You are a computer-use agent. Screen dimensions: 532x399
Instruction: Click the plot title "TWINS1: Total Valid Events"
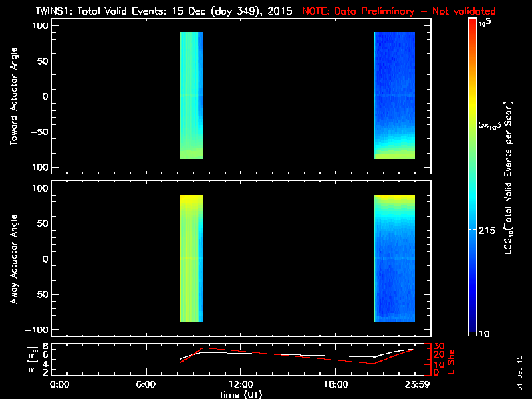[102, 11]
